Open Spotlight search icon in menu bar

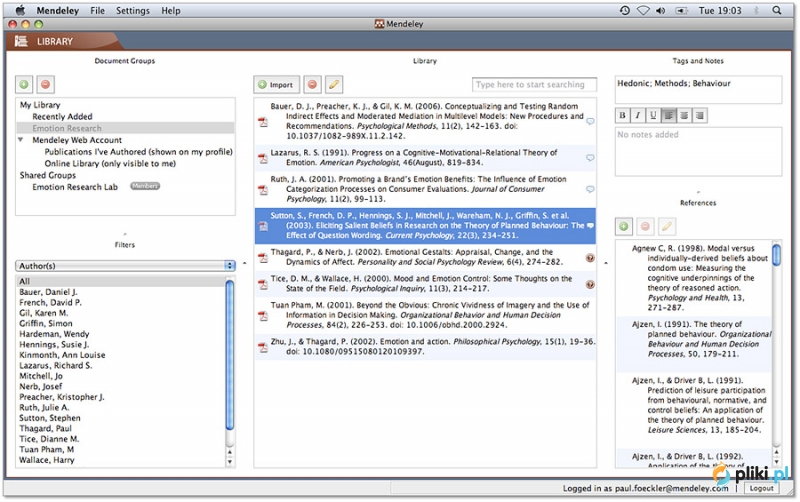[x=777, y=10]
